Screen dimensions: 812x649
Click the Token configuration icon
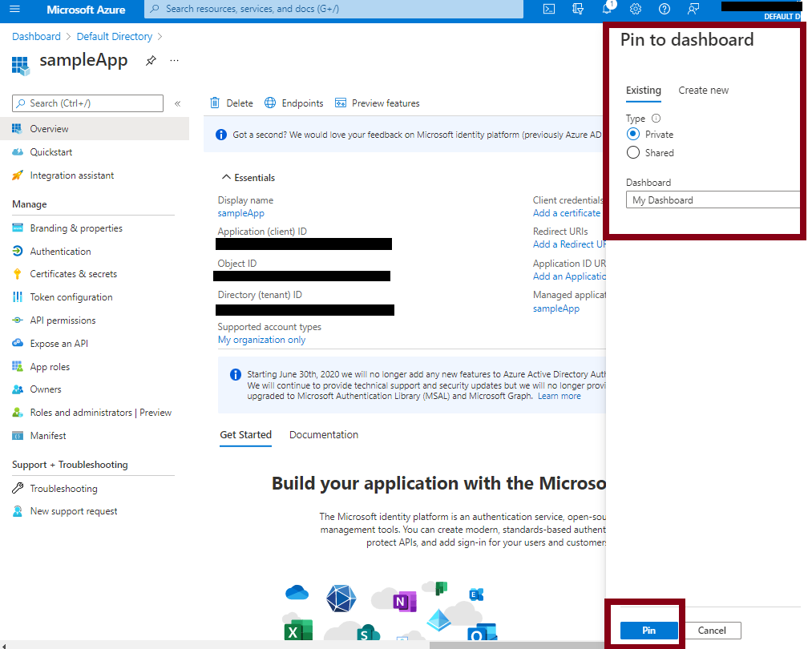pyautogui.click(x=18, y=297)
